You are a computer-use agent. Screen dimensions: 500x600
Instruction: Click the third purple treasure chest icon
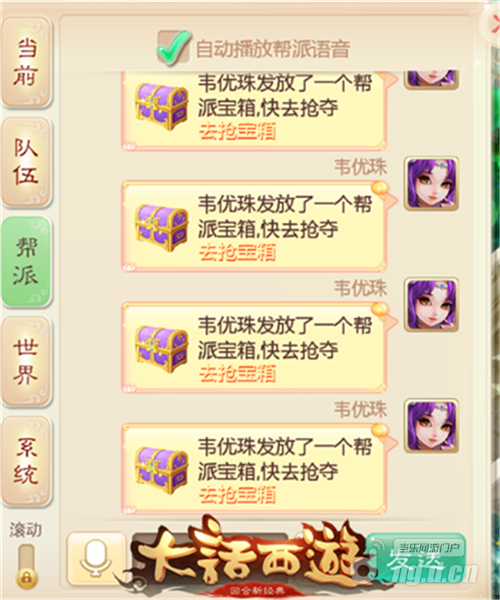click(x=161, y=347)
